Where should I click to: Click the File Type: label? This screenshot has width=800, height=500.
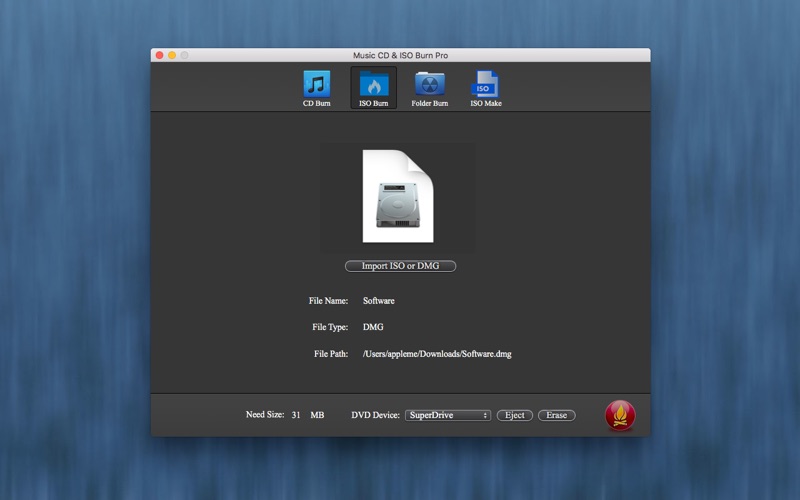click(x=330, y=327)
